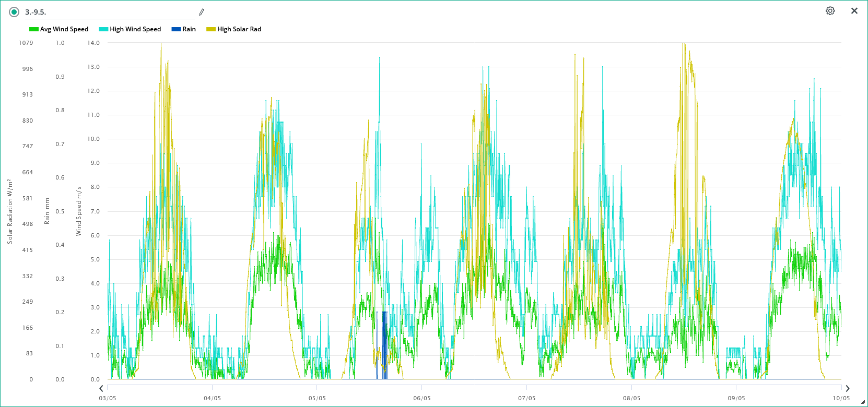Click the chart title field "3.-9.5."
This screenshot has width=868, height=407.
coord(104,12)
